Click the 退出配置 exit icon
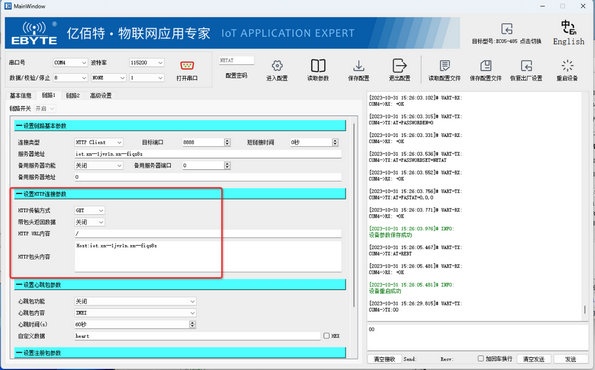This screenshot has width=595, height=370. click(x=399, y=66)
